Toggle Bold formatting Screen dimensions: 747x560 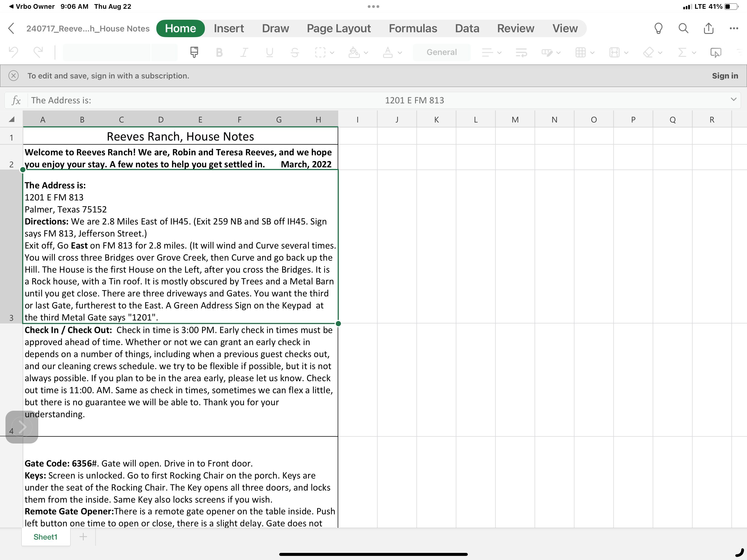(219, 52)
